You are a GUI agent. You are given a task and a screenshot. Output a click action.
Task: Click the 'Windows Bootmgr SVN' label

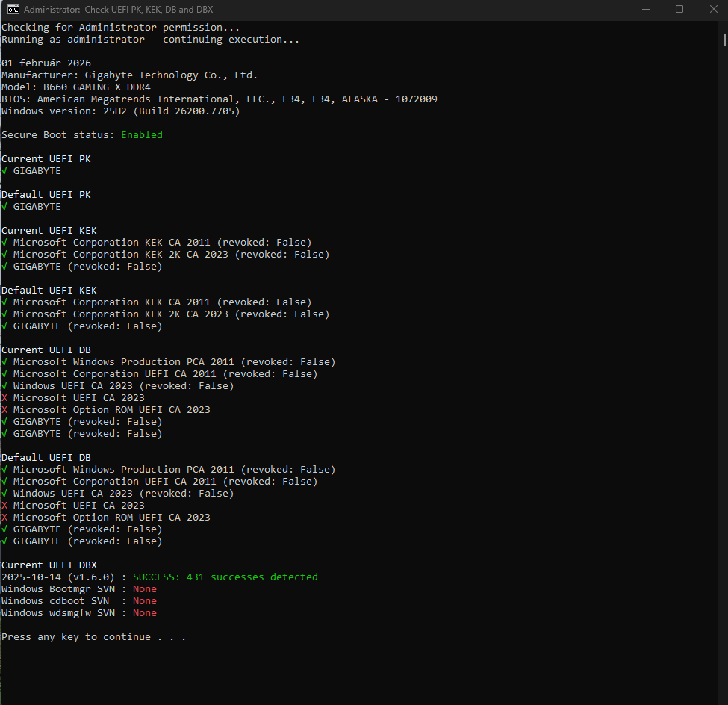pos(58,589)
